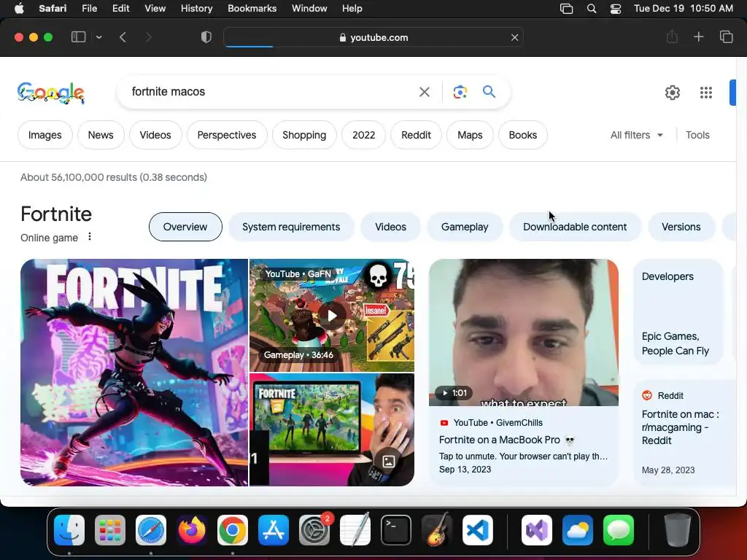
Task: Open Finder from the Dock
Action: point(69,530)
